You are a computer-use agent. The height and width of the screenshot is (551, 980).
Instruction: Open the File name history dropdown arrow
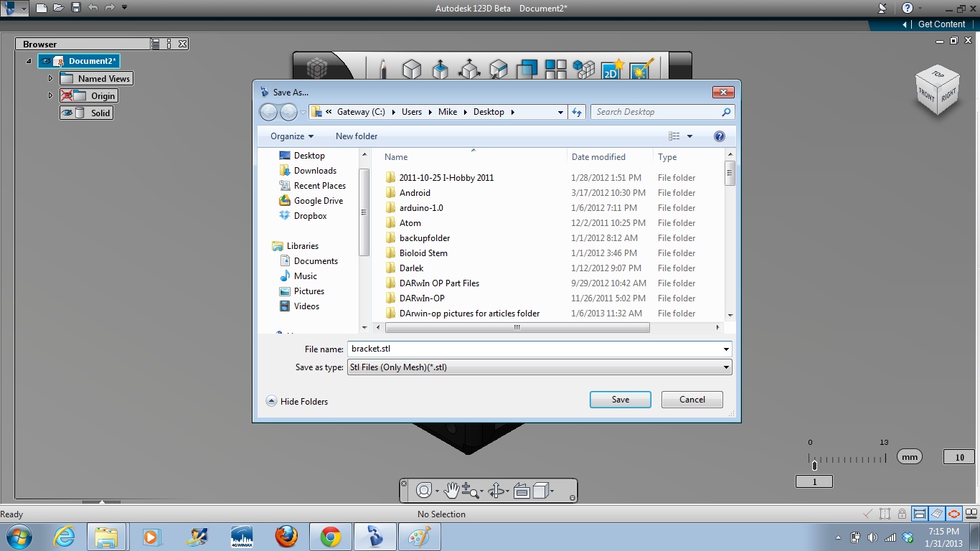point(726,349)
